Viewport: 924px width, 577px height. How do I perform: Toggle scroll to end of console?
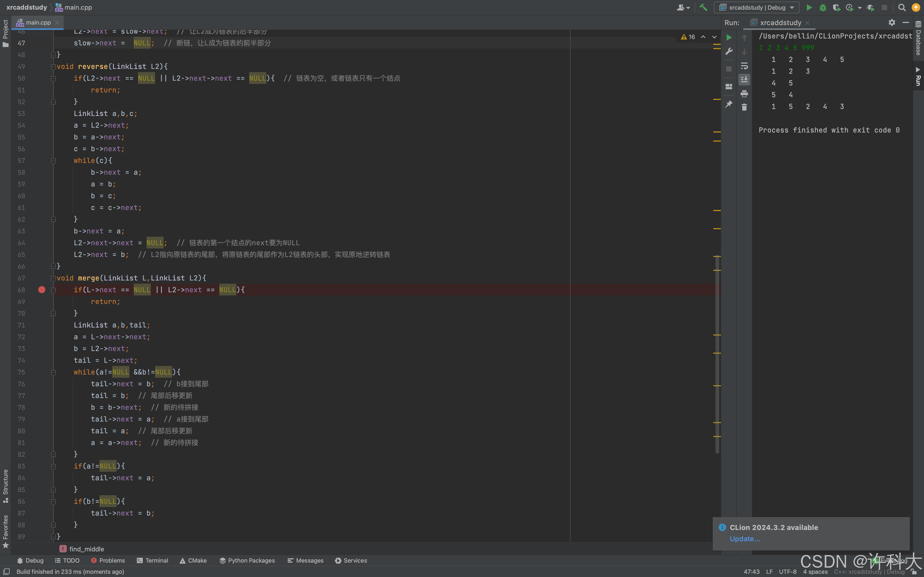(744, 79)
